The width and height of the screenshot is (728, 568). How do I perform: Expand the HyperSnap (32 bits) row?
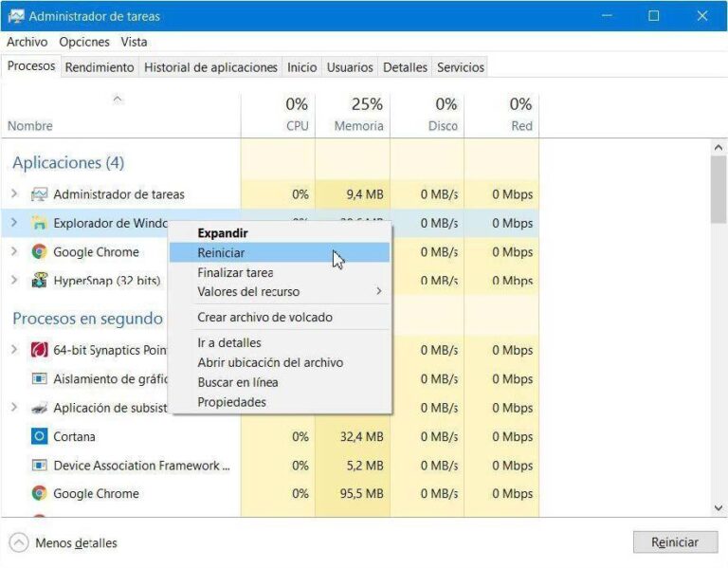click(14, 281)
